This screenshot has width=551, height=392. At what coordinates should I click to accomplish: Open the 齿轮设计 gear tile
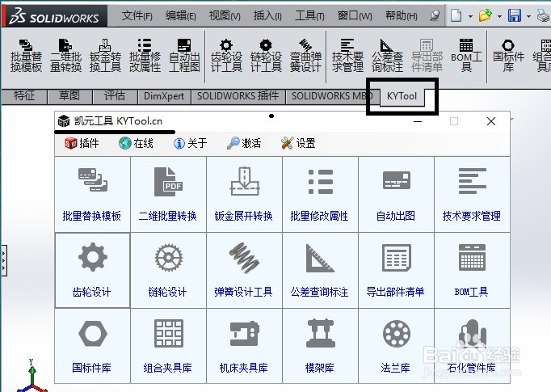point(92,270)
